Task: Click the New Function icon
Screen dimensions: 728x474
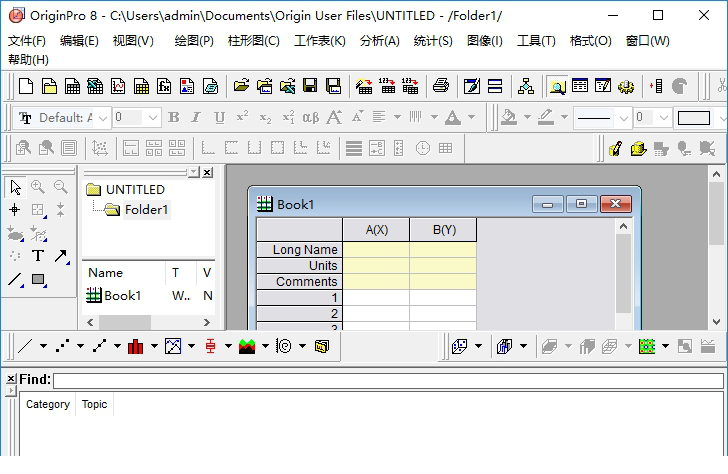Action: [164, 86]
